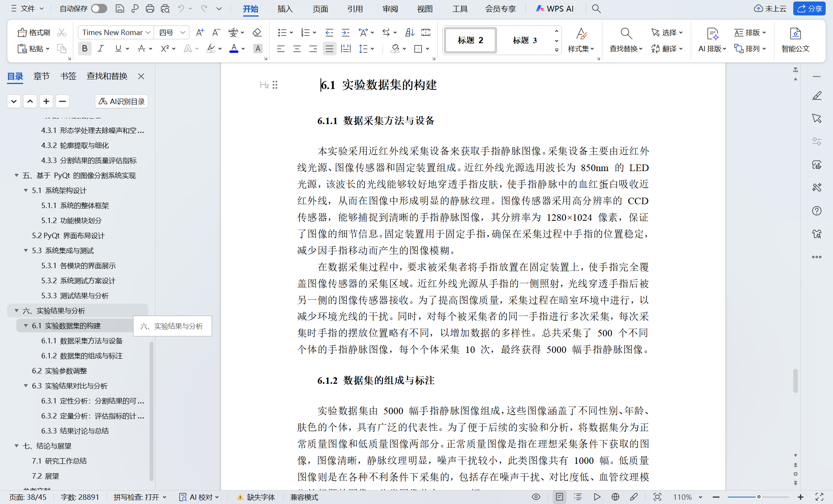Viewport: 833px width, 504px height.
Task: Click the print icon
Action: (x=150, y=8)
